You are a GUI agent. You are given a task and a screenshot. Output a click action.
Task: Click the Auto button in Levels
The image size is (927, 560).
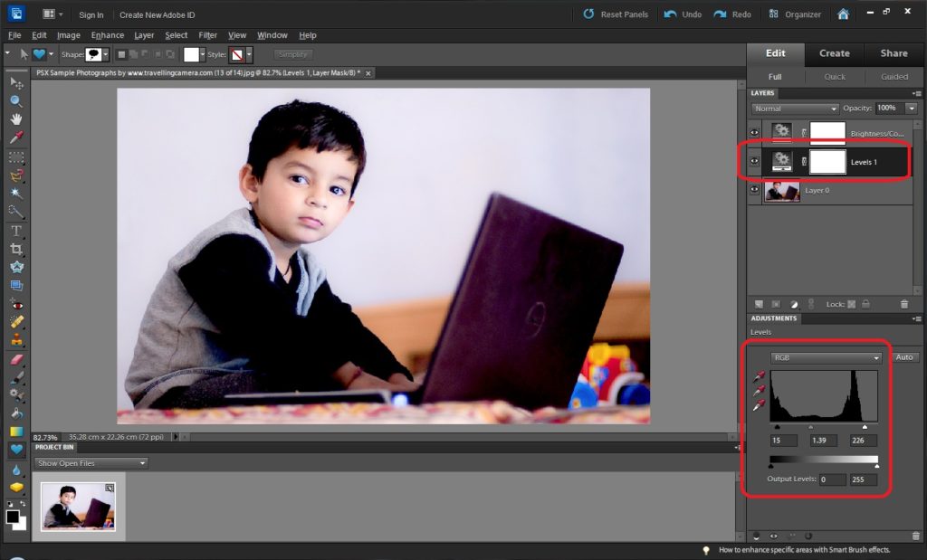coord(903,357)
